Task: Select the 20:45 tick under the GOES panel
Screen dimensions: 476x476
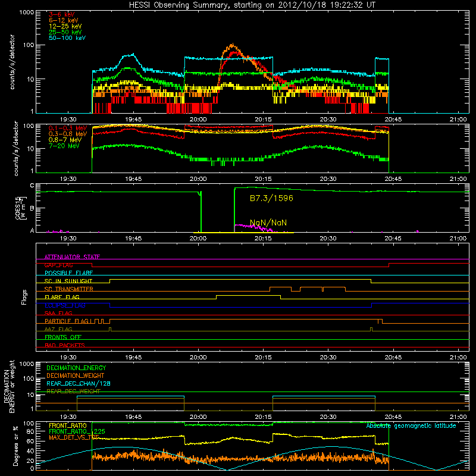Action: tap(393, 239)
